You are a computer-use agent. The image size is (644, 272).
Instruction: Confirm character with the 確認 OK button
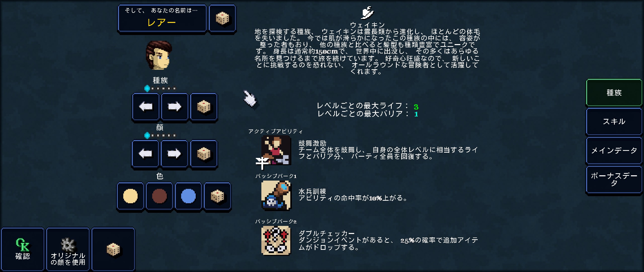23,249
